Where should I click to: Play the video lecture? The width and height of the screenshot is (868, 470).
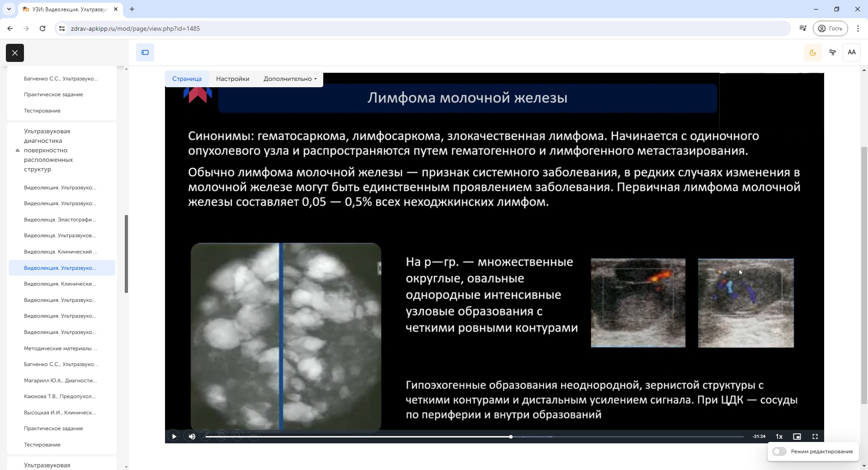point(174,437)
